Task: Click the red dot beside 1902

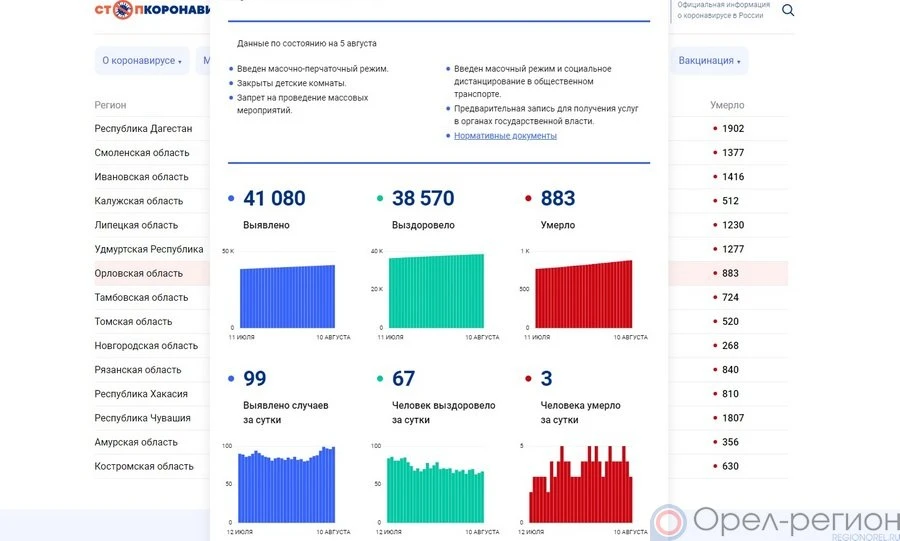Action: click(715, 129)
